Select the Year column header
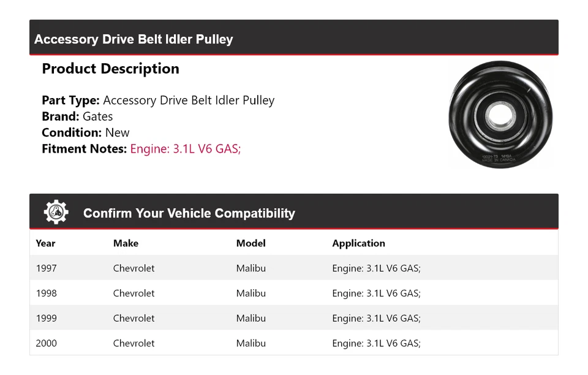 click(x=45, y=243)
